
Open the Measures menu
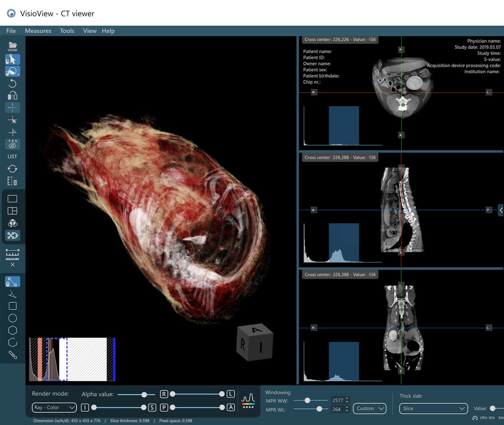[38, 31]
